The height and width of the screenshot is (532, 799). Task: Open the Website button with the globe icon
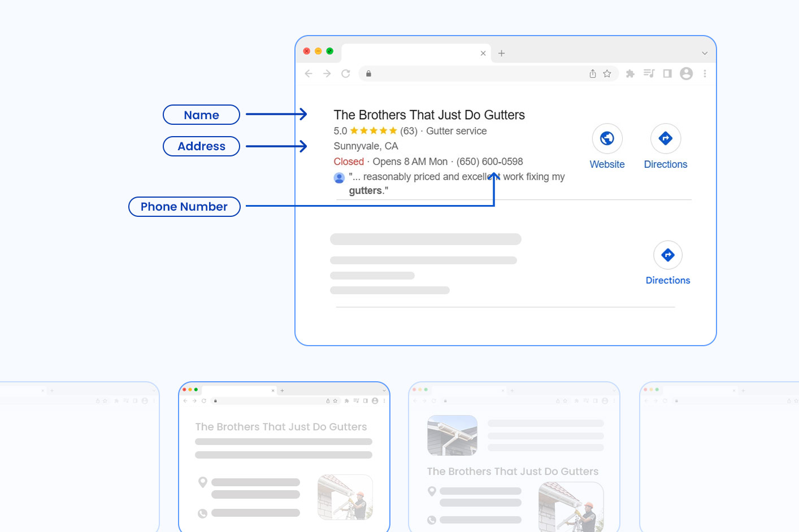click(607, 146)
